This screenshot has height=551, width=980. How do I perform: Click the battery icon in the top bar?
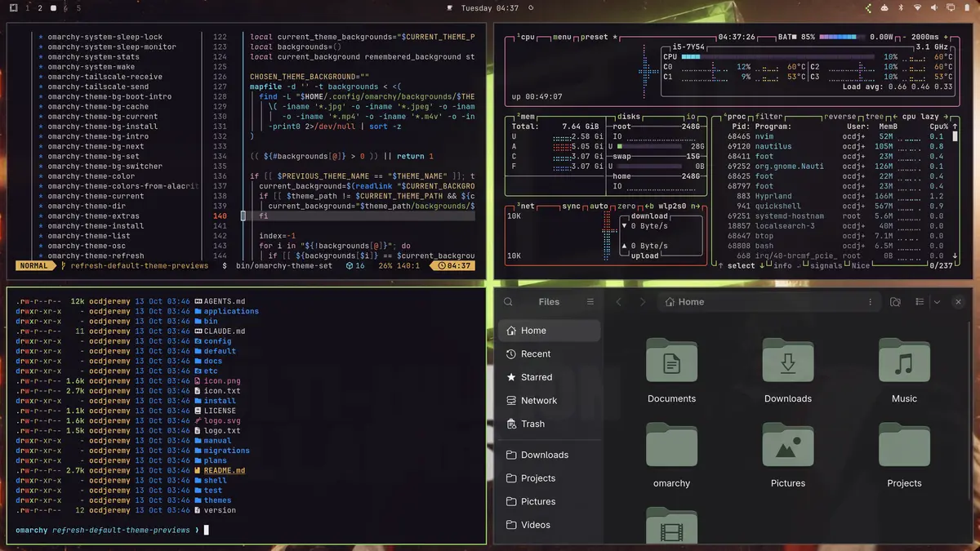pos(967,8)
